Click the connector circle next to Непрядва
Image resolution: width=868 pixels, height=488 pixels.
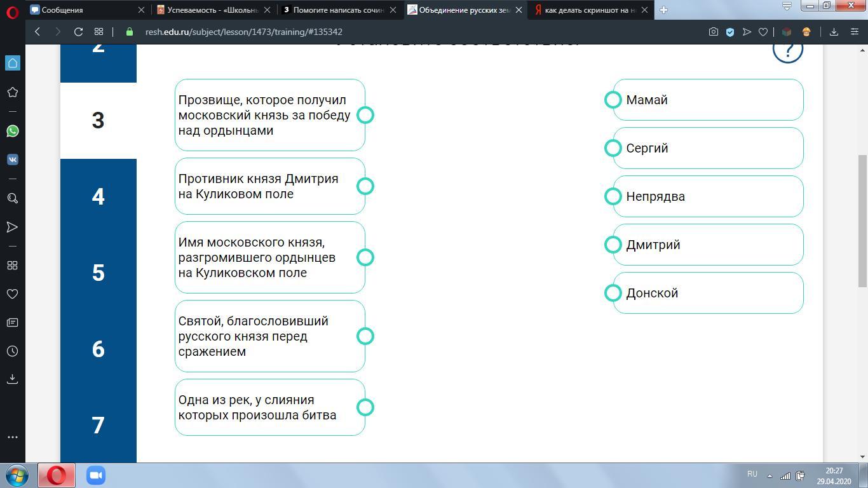pos(613,196)
